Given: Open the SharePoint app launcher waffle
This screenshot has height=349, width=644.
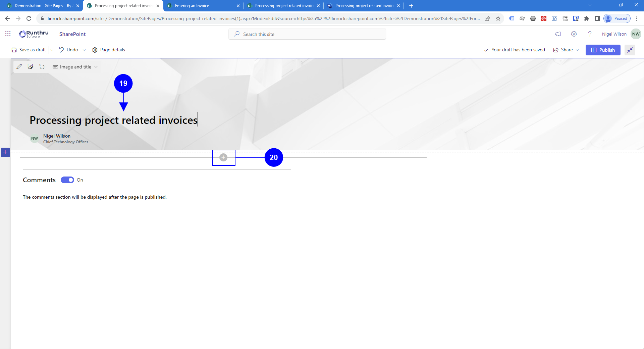Looking at the screenshot, I should (x=8, y=34).
